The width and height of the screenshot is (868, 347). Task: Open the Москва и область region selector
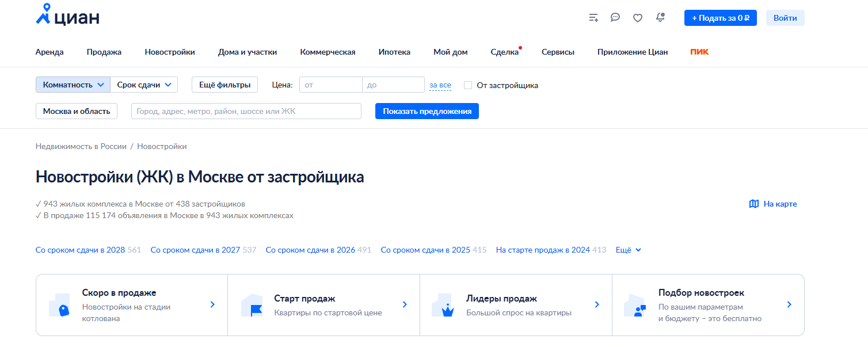coord(77,111)
